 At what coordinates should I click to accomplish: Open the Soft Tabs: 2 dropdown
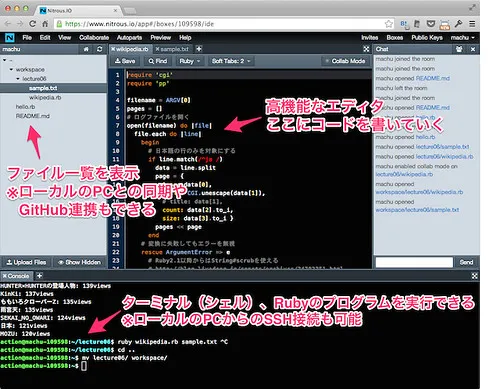[x=231, y=61]
